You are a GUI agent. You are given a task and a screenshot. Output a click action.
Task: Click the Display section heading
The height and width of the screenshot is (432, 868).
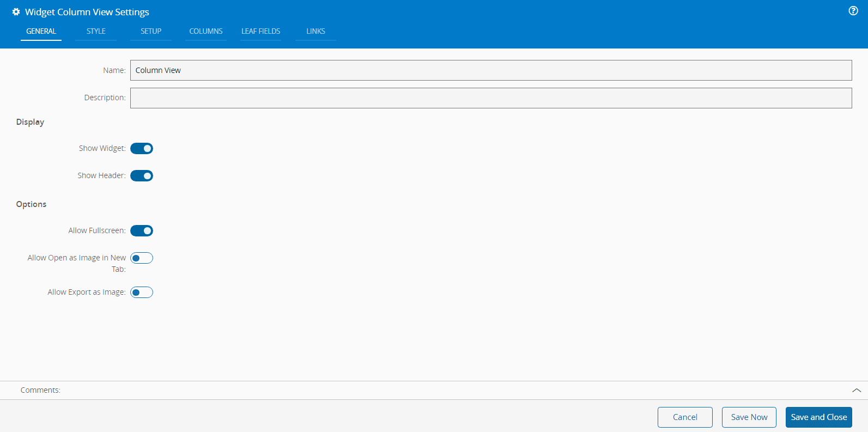30,122
